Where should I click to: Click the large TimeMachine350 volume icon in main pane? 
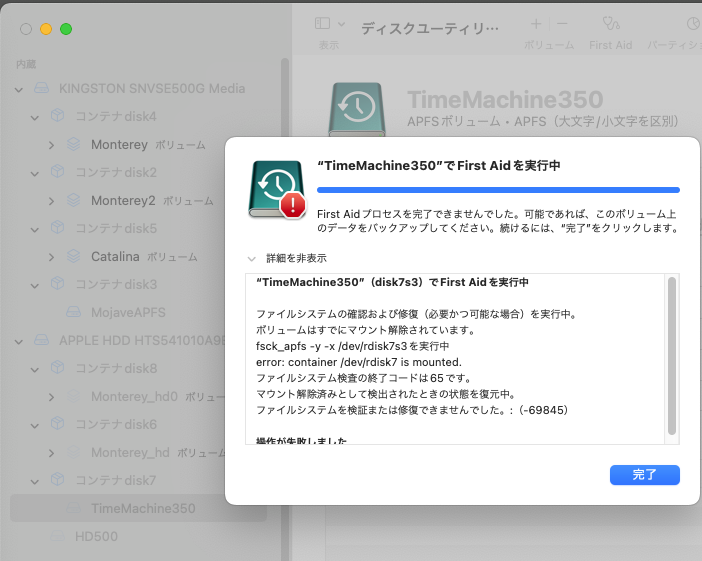357,109
